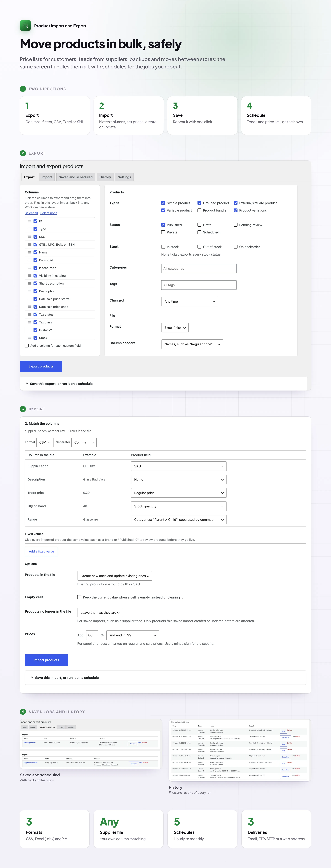Click the Select none link
The height and width of the screenshot is (868, 331).
pyautogui.click(x=49, y=213)
